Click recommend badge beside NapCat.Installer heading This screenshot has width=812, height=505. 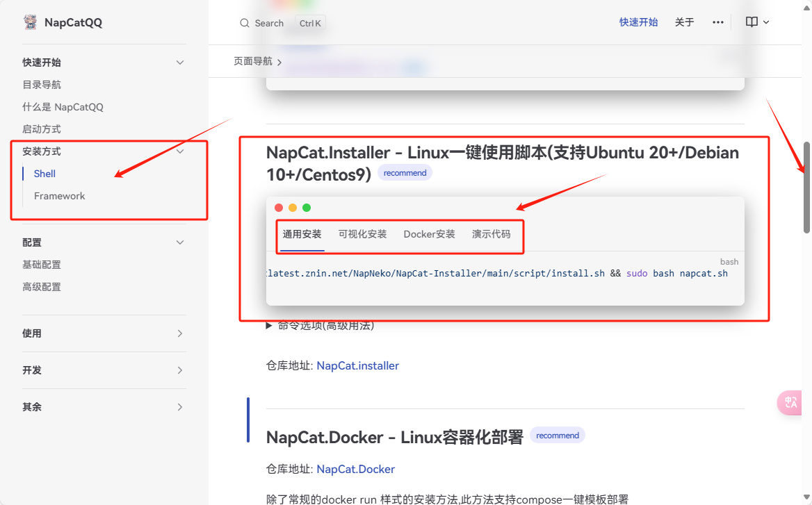coord(405,173)
